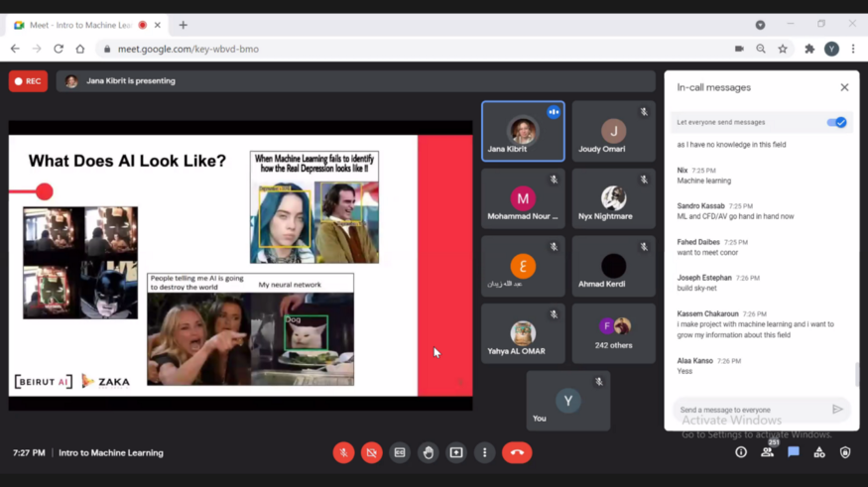Click the orange ع avatar participant tile

pyautogui.click(x=523, y=266)
